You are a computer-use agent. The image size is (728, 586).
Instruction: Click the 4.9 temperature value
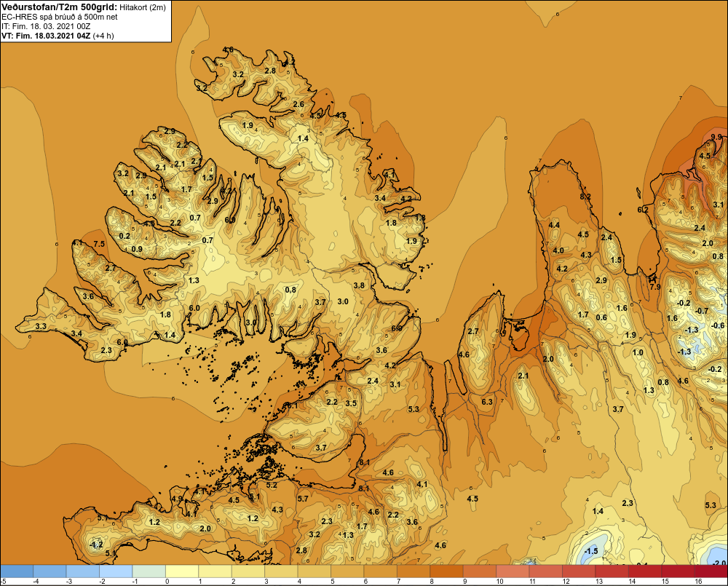[177, 499]
